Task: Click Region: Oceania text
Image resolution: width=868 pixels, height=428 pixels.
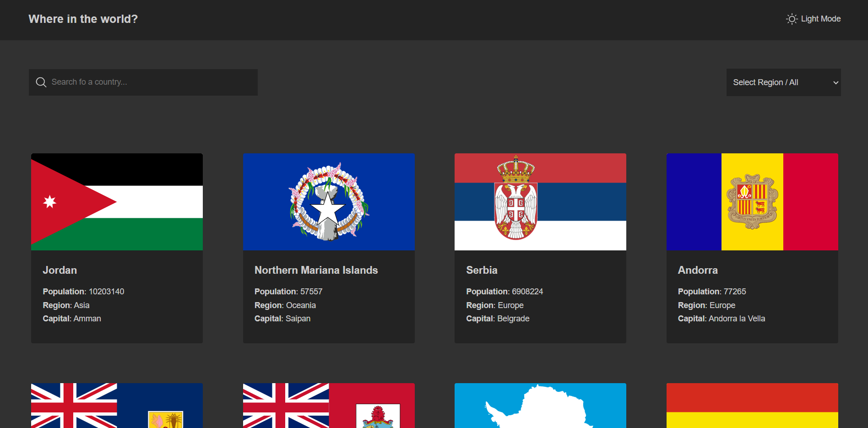Action: click(x=285, y=305)
